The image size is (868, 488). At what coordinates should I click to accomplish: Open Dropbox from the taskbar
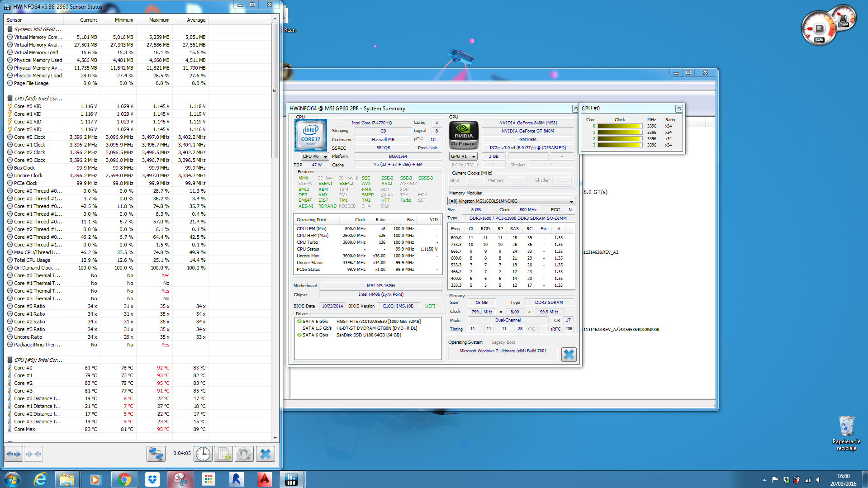152,479
